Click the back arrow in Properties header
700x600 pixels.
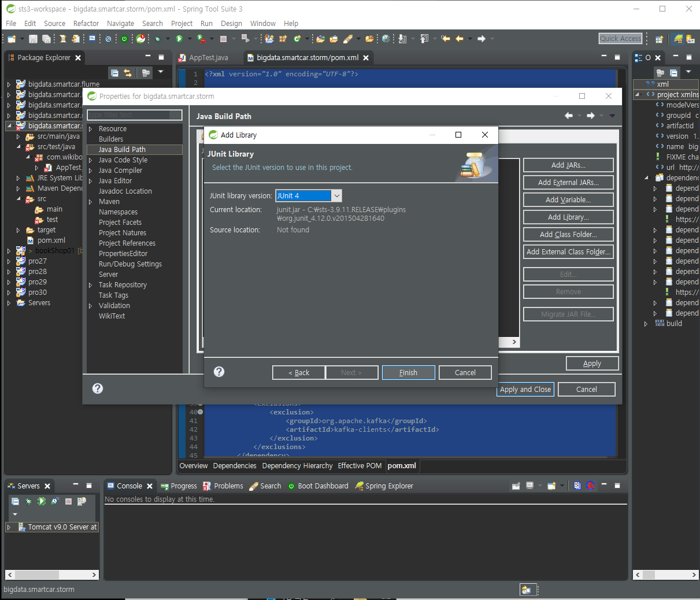coord(569,116)
